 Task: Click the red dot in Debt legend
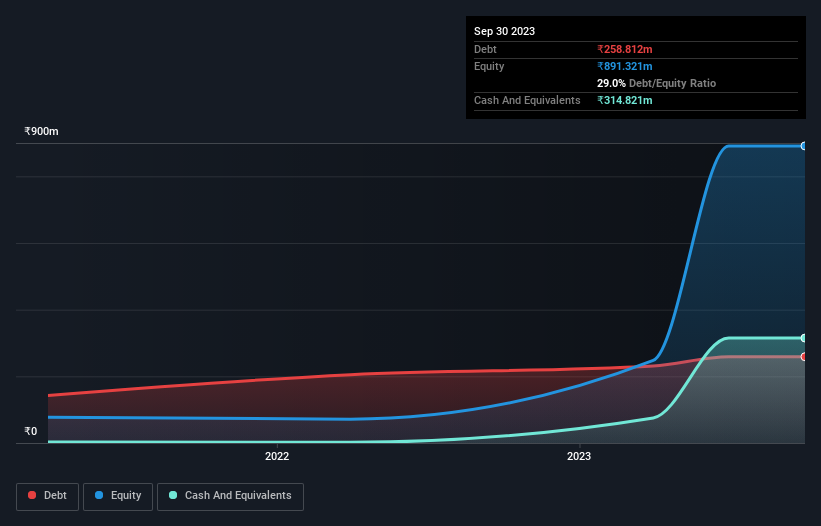(32, 495)
